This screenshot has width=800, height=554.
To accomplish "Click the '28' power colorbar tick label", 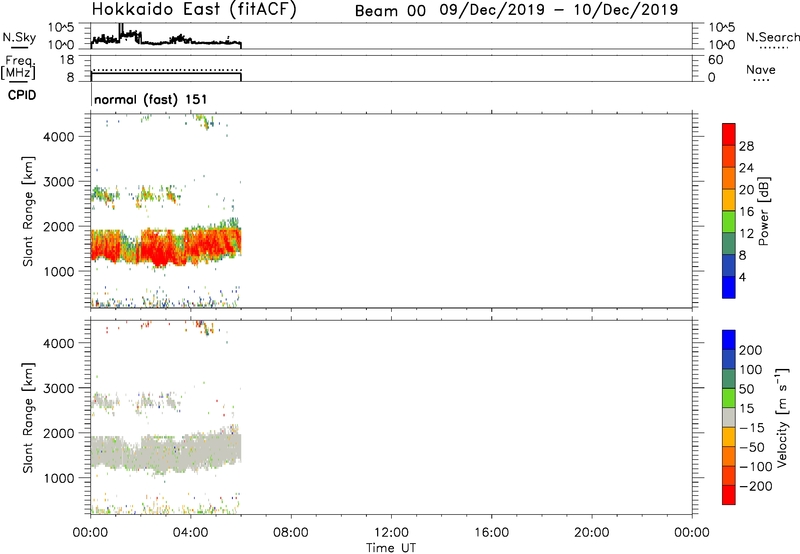I will tap(746, 146).
